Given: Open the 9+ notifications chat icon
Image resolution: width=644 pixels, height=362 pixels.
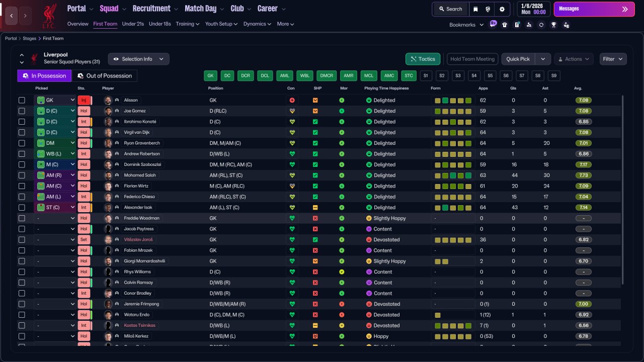Looking at the screenshot, I should point(493,24).
